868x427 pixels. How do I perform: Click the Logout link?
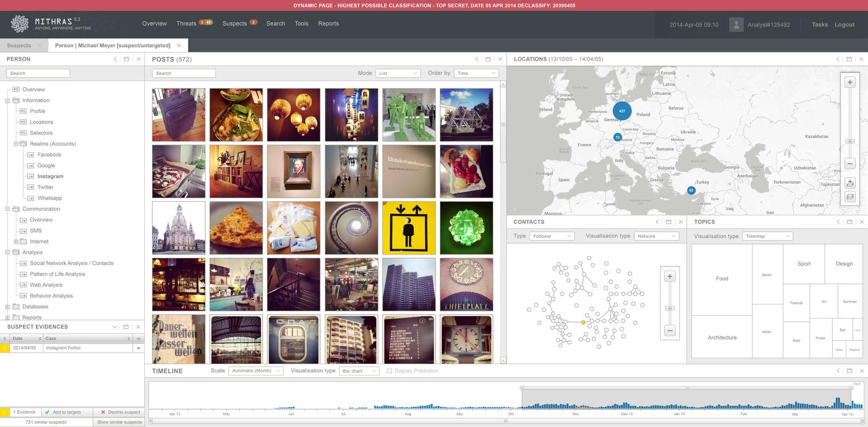click(x=844, y=24)
